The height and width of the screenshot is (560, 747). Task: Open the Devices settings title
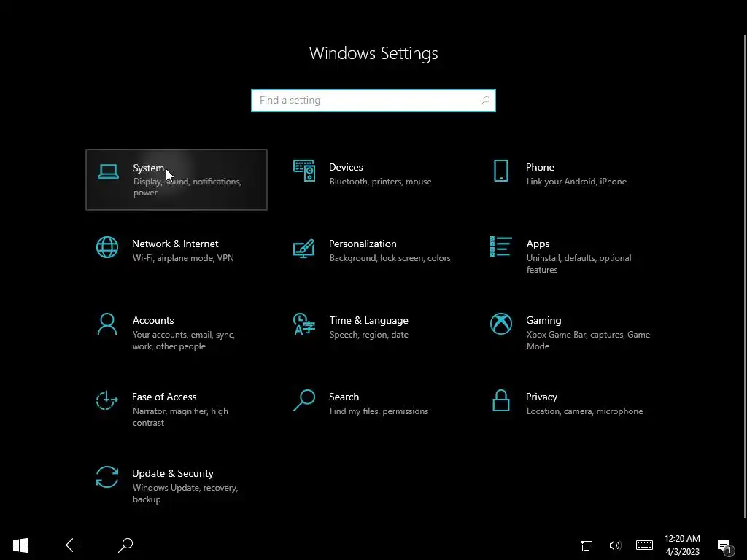[346, 167]
